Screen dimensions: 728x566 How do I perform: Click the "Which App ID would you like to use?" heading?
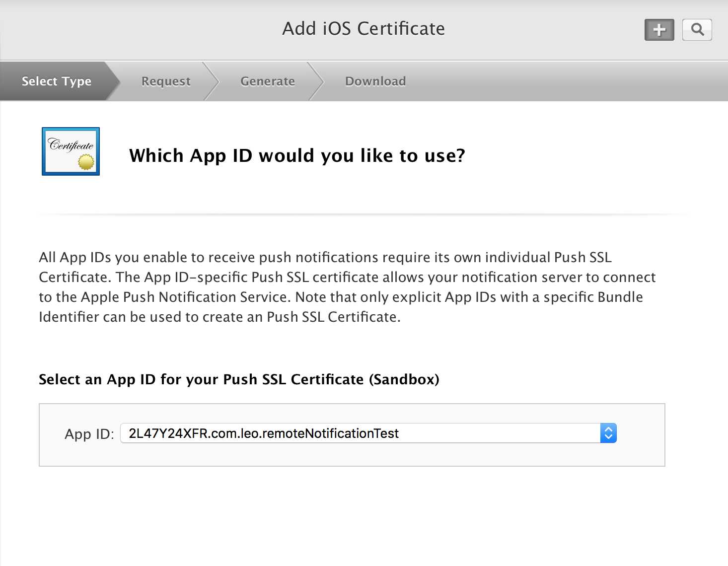tap(297, 155)
